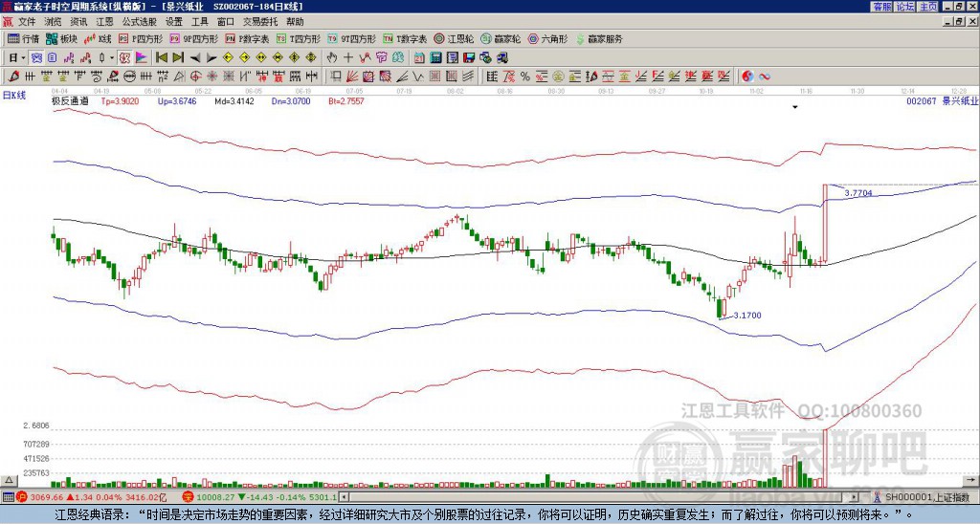Click the Tp=3.9020 value
980x524 pixels.
point(120,100)
